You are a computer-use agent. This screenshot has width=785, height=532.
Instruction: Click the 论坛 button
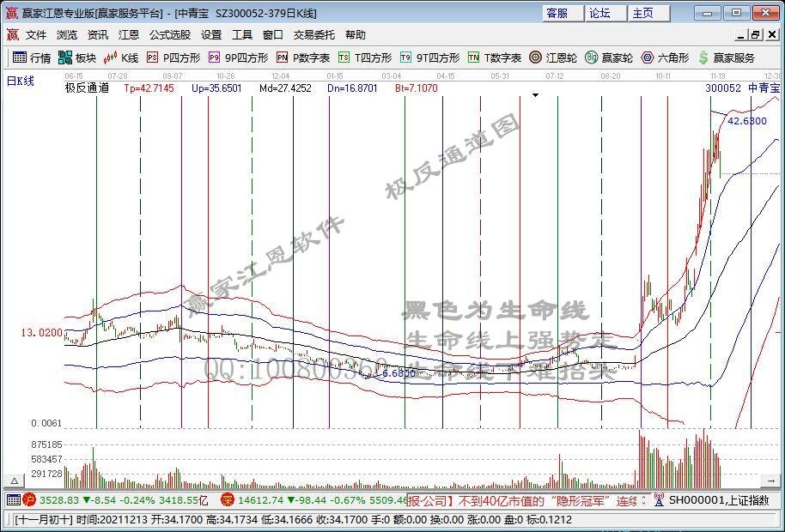coord(605,14)
